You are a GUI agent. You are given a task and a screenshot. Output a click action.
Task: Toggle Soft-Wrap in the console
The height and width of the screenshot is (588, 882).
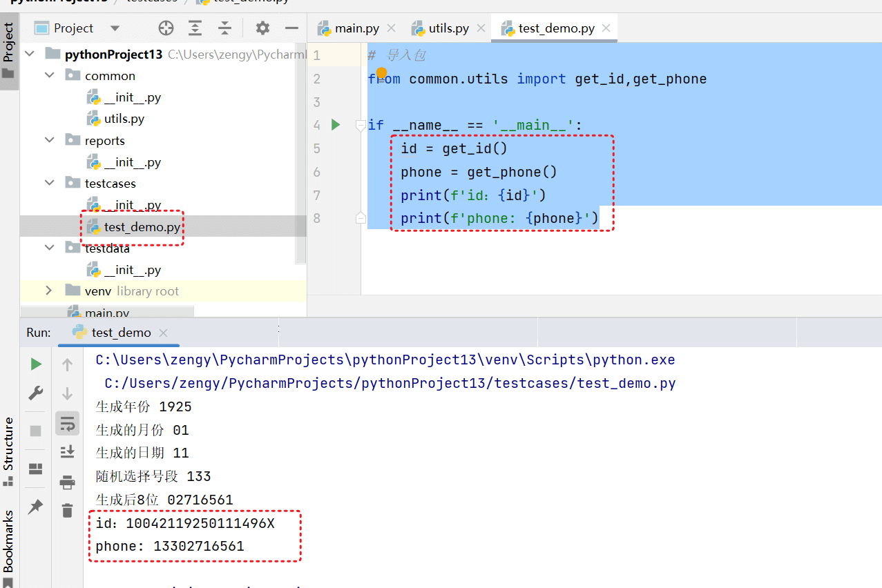tap(67, 424)
